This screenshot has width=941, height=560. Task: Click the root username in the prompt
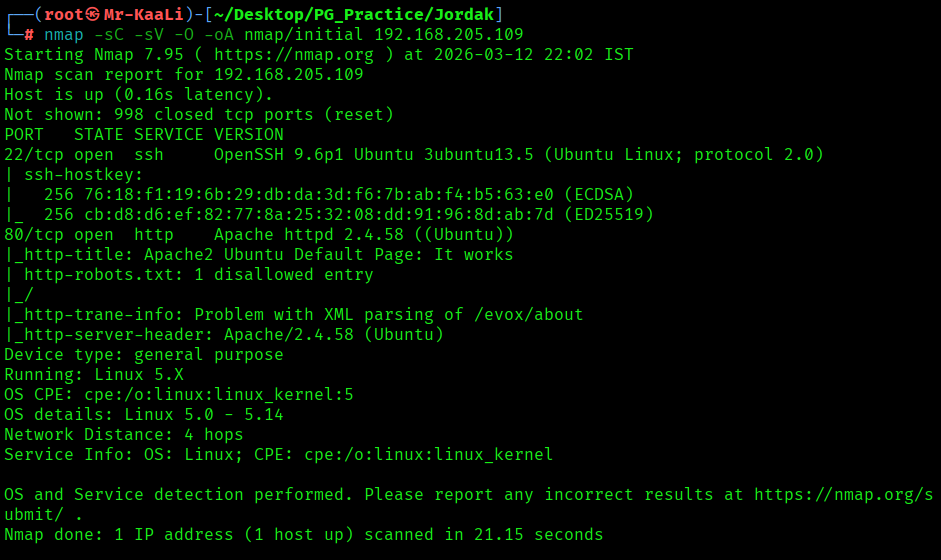[x=63, y=14]
